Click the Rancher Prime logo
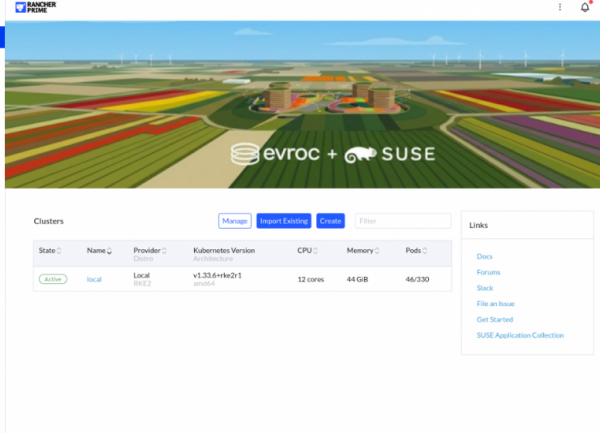Image resolution: width=600 pixels, height=433 pixels. (36, 7)
